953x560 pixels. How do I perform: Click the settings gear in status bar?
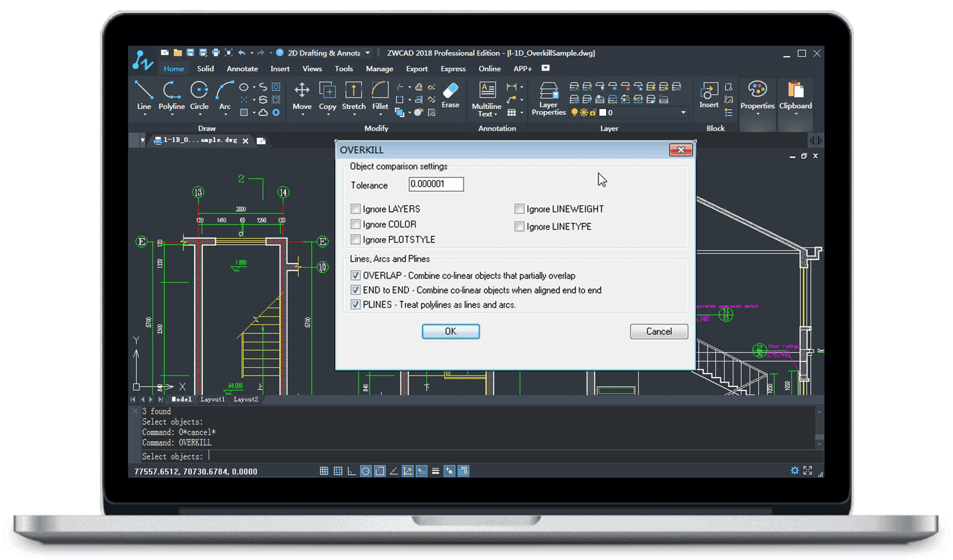point(795,470)
